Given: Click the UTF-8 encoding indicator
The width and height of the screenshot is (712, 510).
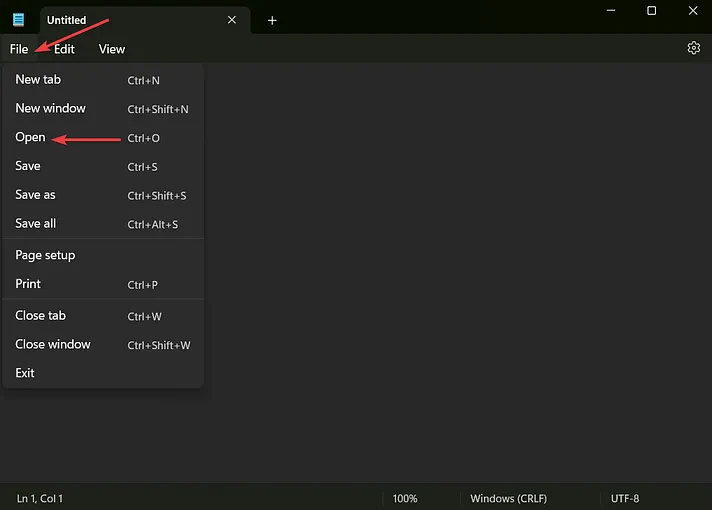Looking at the screenshot, I should point(625,498).
